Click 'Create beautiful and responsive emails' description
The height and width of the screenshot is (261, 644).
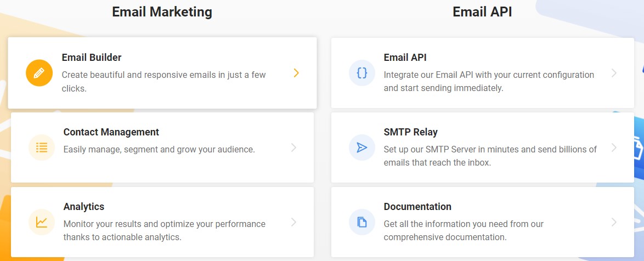[x=164, y=81]
